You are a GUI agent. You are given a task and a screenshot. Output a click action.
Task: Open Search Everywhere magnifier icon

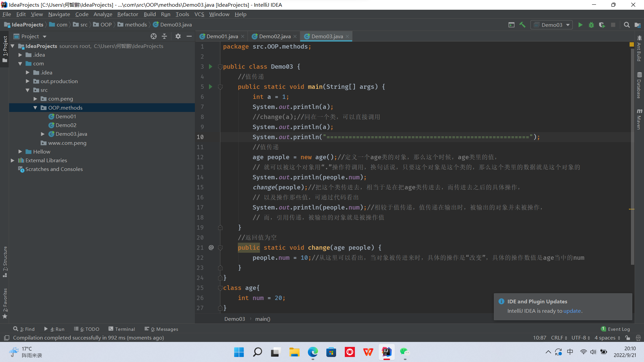pyautogui.click(x=626, y=25)
